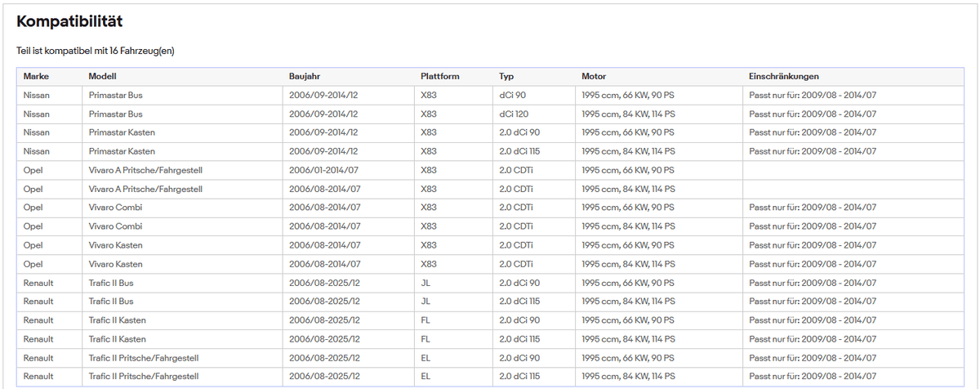Click 'Nissan' in the dCi 120 row
980x389 pixels.
(x=37, y=114)
